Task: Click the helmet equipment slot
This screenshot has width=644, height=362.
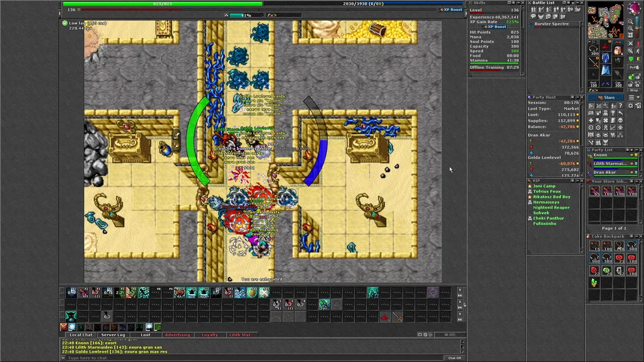Action: [x=606, y=46]
